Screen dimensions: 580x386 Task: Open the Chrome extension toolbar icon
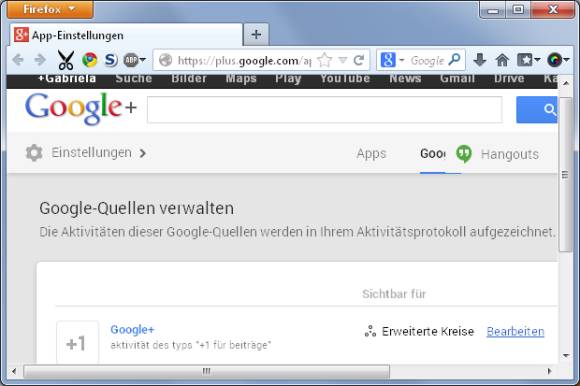click(x=90, y=60)
